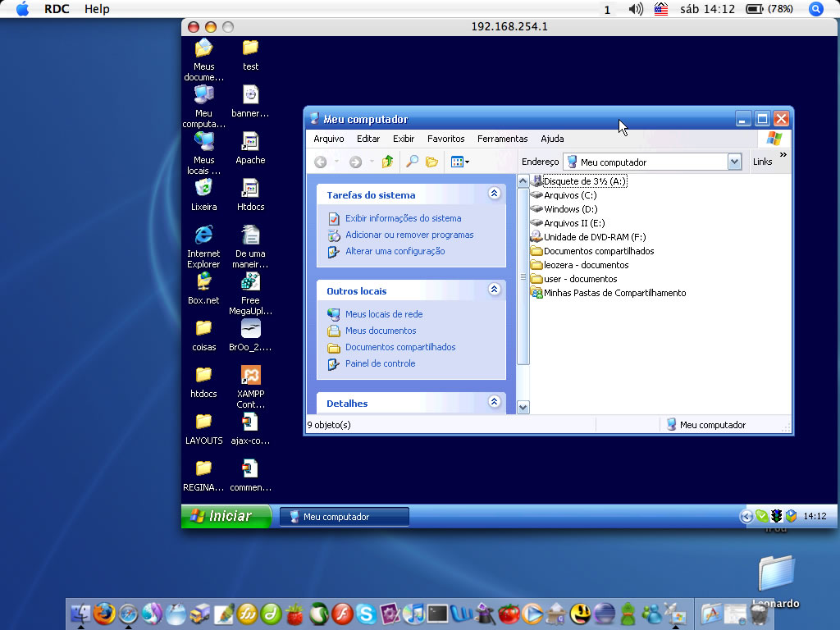Open the Exibir menu

pyautogui.click(x=404, y=139)
